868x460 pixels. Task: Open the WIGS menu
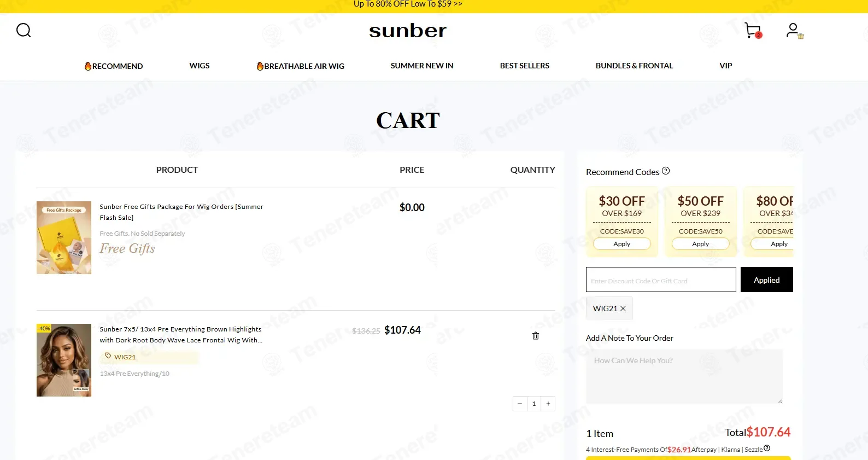click(200, 66)
